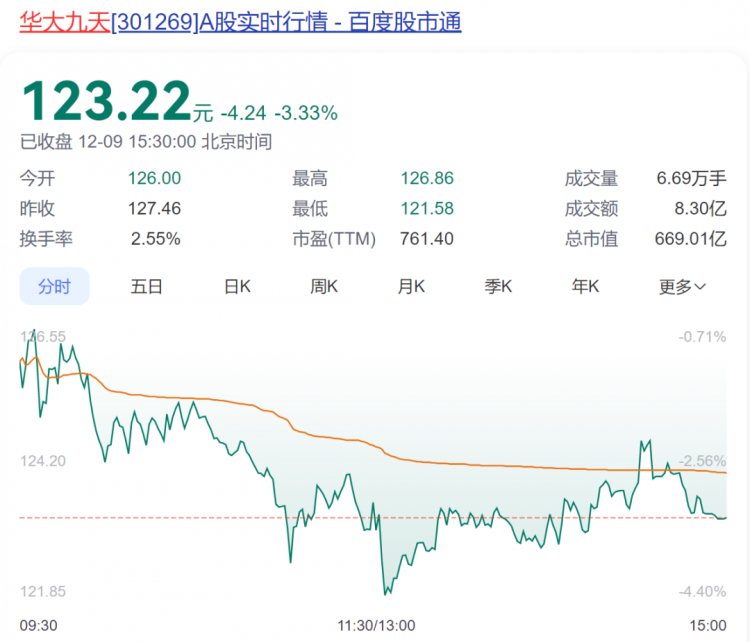The width and height of the screenshot is (750, 642).
Task: Click the 已收盘 12-09 15:30:00 timestamp
Action: pyautogui.click(x=146, y=142)
